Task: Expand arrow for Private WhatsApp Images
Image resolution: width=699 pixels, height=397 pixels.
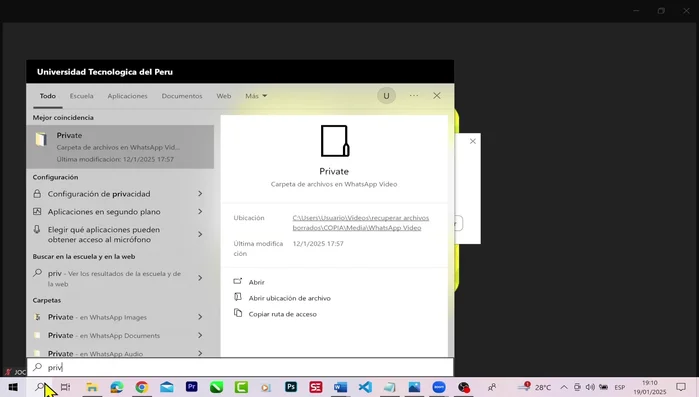Action: 200,317
